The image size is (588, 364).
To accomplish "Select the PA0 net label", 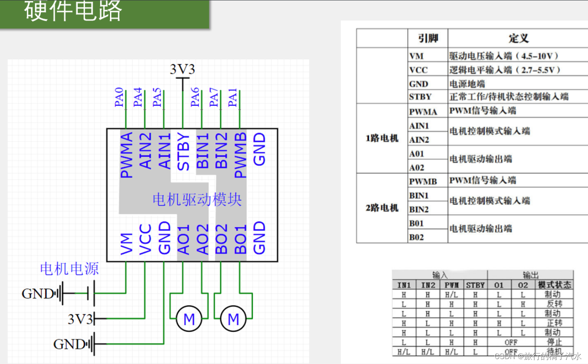I will (119, 97).
